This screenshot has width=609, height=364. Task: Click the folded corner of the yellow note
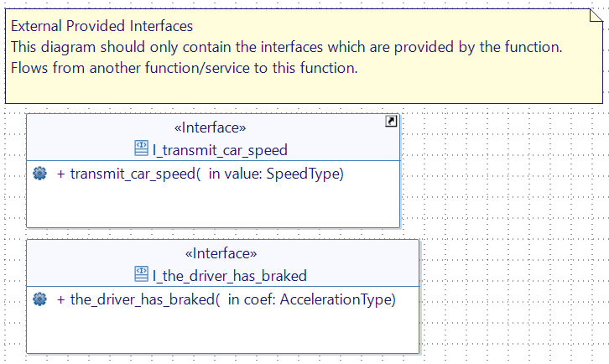tap(596, 16)
